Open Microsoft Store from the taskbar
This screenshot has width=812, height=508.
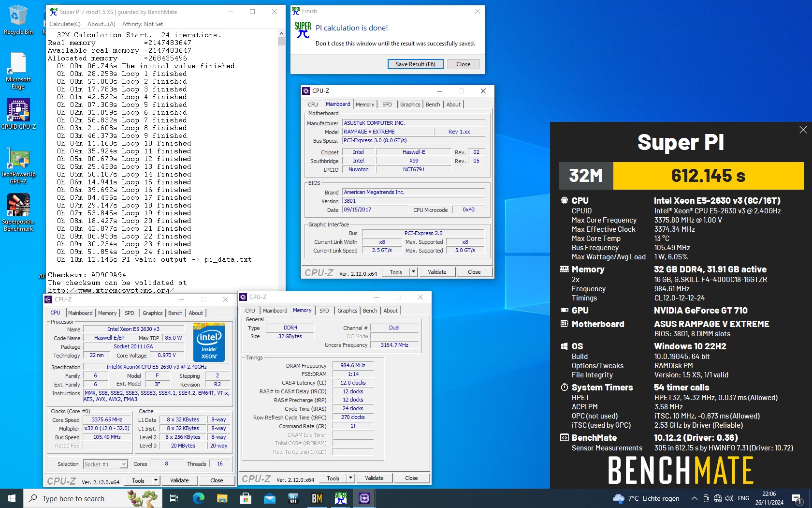coord(246,498)
